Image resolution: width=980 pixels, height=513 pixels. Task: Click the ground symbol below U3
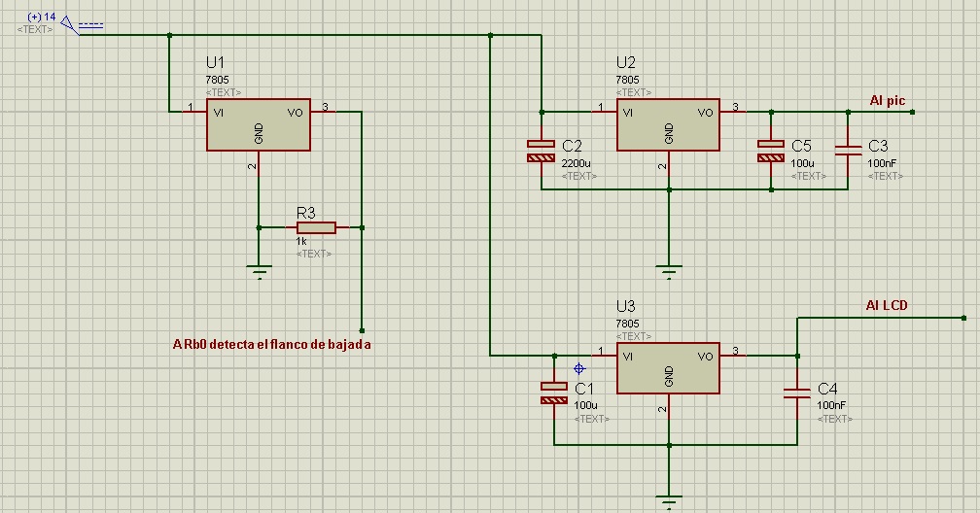click(669, 501)
